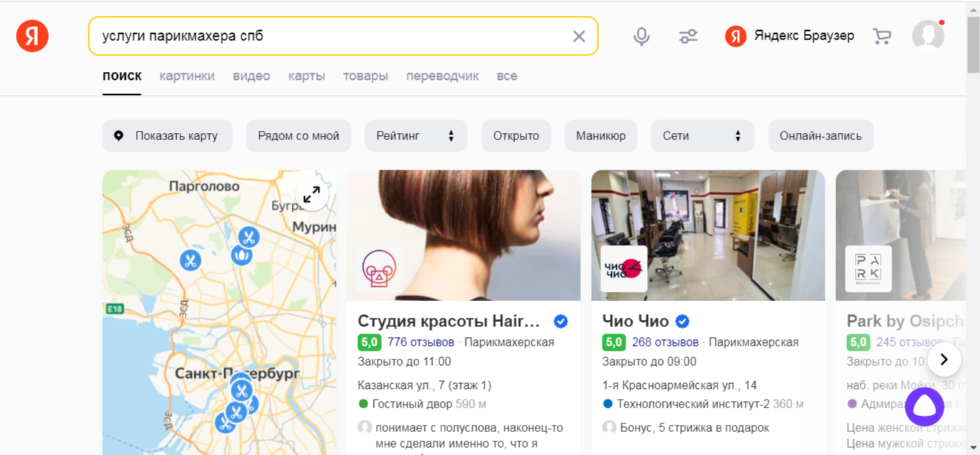This screenshot has width=980, height=455.
Task: Switch to the карты tab
Action: tap(306, 75)
